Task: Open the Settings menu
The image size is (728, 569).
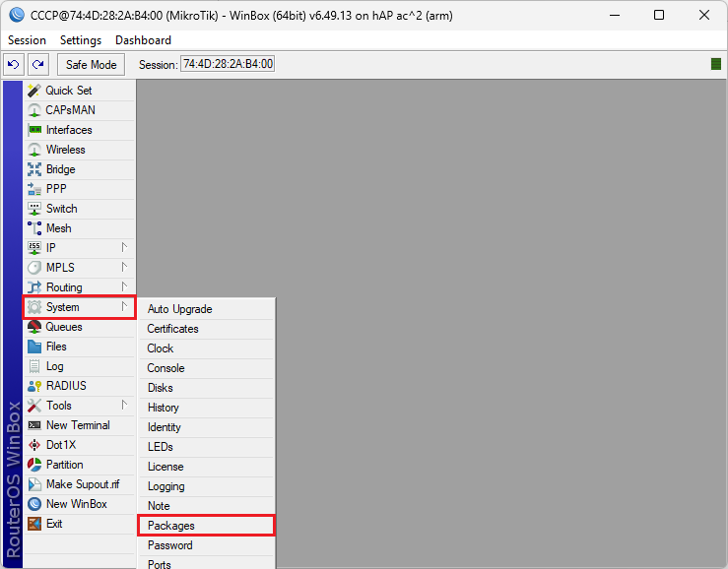Action: pyautogui.click(x=81, y=40)
